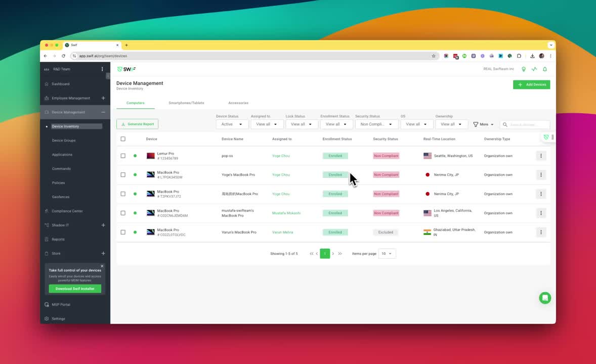Check mustafa-swifteam's MacBook Pro checkbox
596x364 pixels.
coord(123,213)
